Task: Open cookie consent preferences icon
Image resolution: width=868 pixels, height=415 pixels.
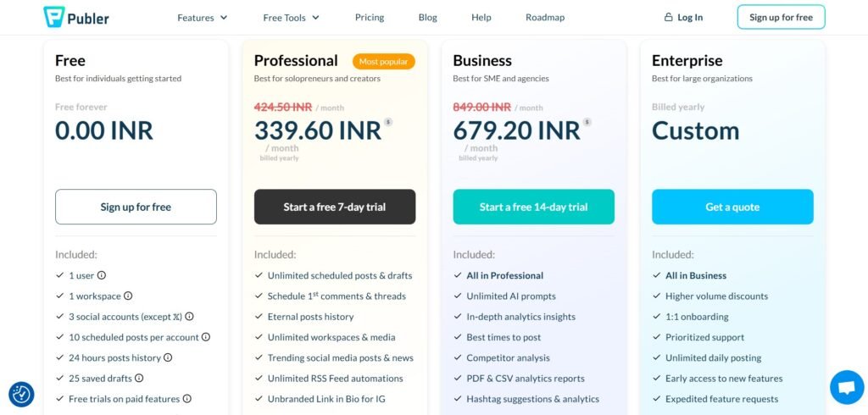Action: tap(21, 394)
